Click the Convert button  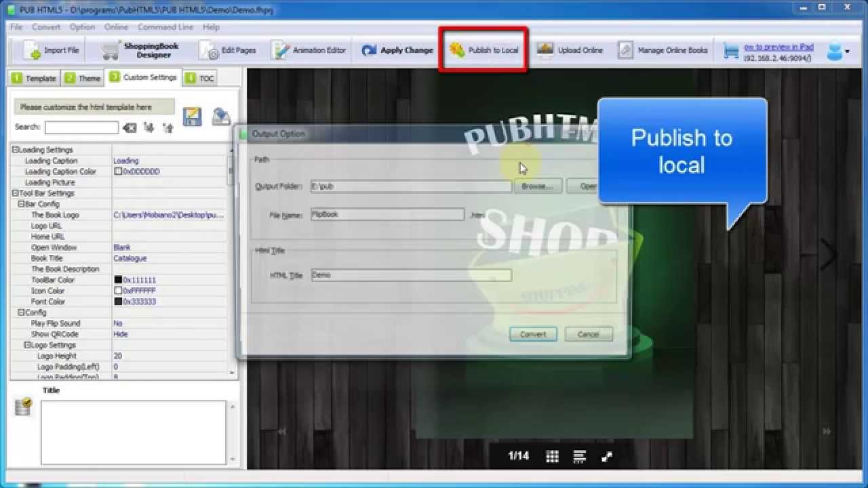click(x=533, y=334)
